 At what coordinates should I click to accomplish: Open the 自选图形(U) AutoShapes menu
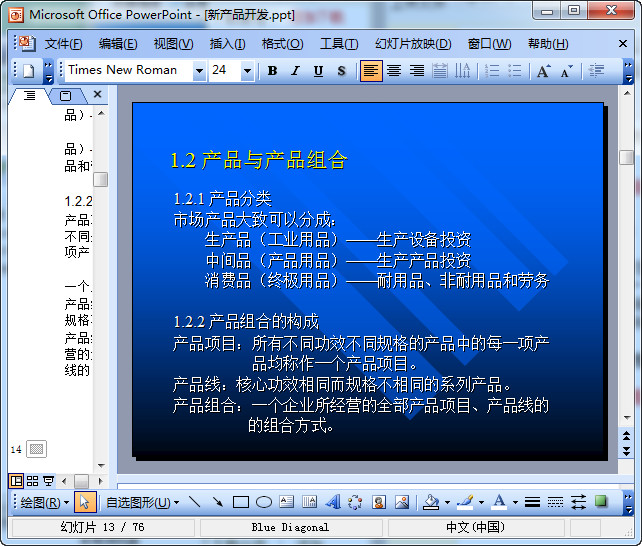142,502
